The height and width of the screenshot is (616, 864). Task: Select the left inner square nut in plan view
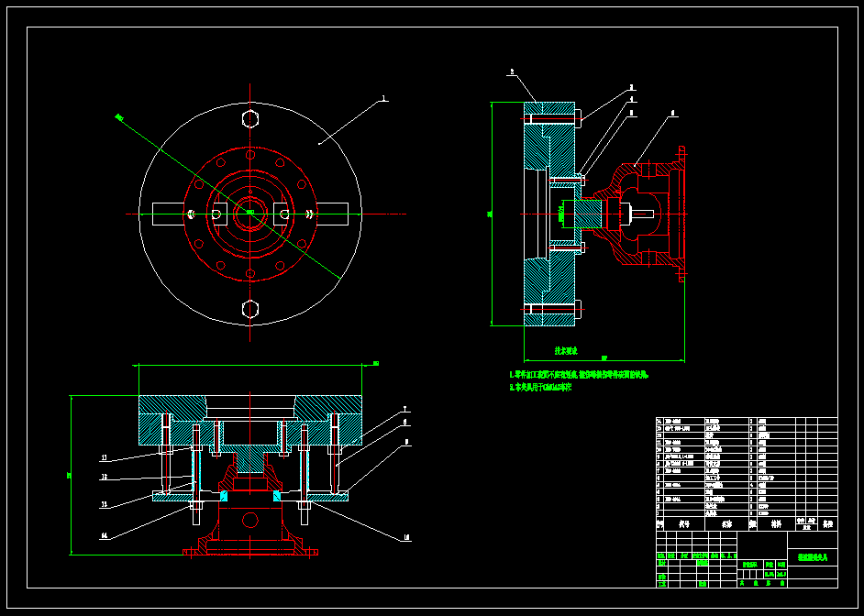(219, 214)
